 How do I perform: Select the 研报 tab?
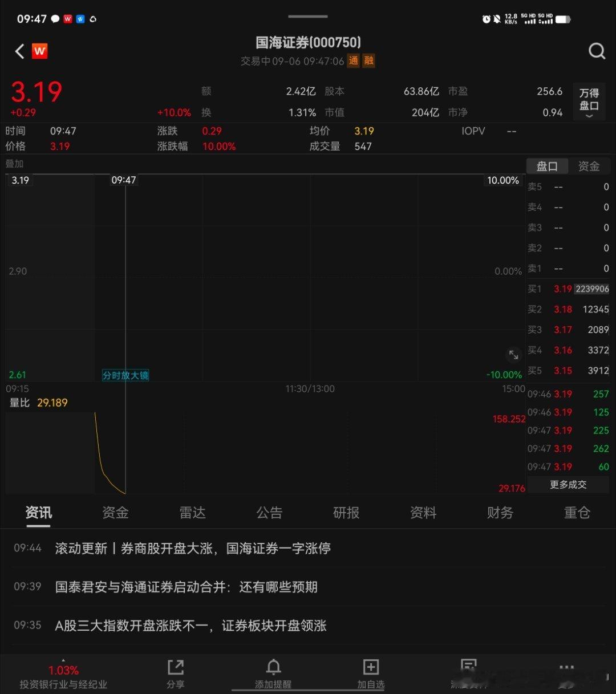click(346, 513)
